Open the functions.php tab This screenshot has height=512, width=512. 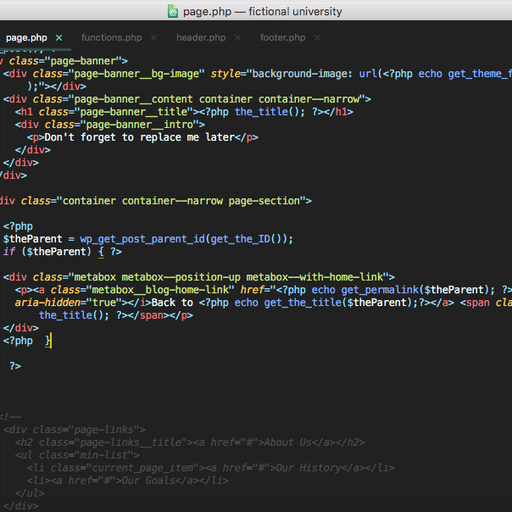coord(111,38)
